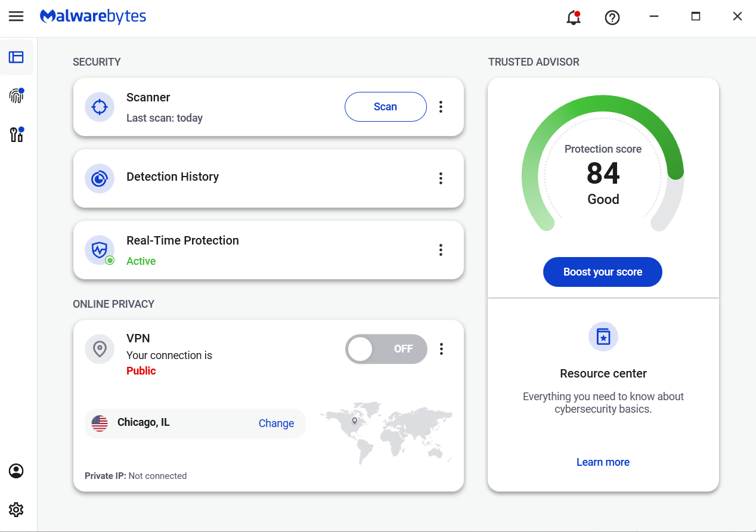Minimize the Malwarebytes window
The width and height of the screenshot is (756, 532).
[654, 17]
